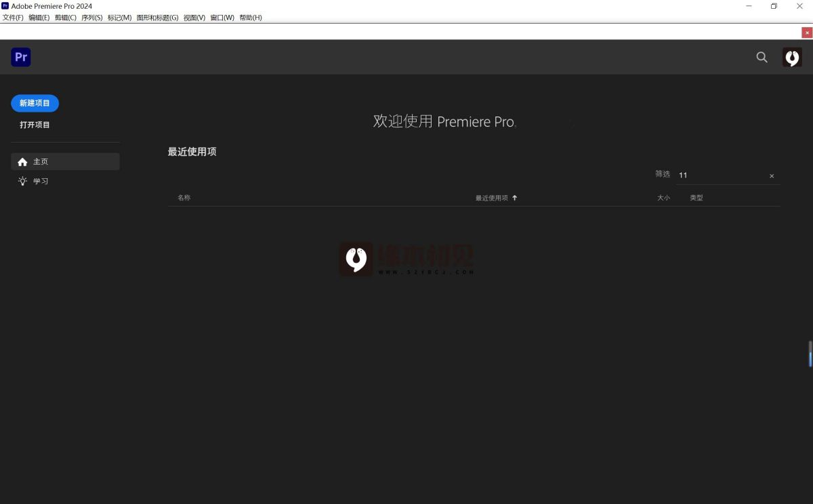Open the 编辑(E) menu
The height and width of the screenshot is (504, 813).
[x=39, y=18]
